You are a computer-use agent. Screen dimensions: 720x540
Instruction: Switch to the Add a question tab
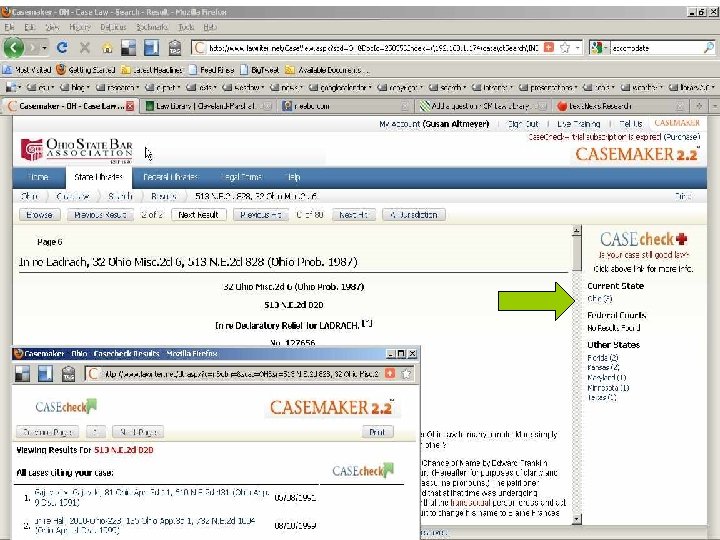pos(483,106)
